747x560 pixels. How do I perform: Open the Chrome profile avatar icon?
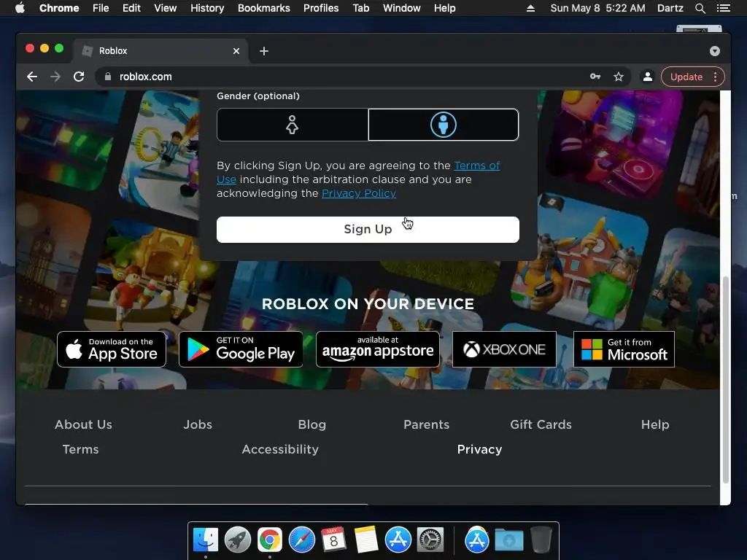648,77
